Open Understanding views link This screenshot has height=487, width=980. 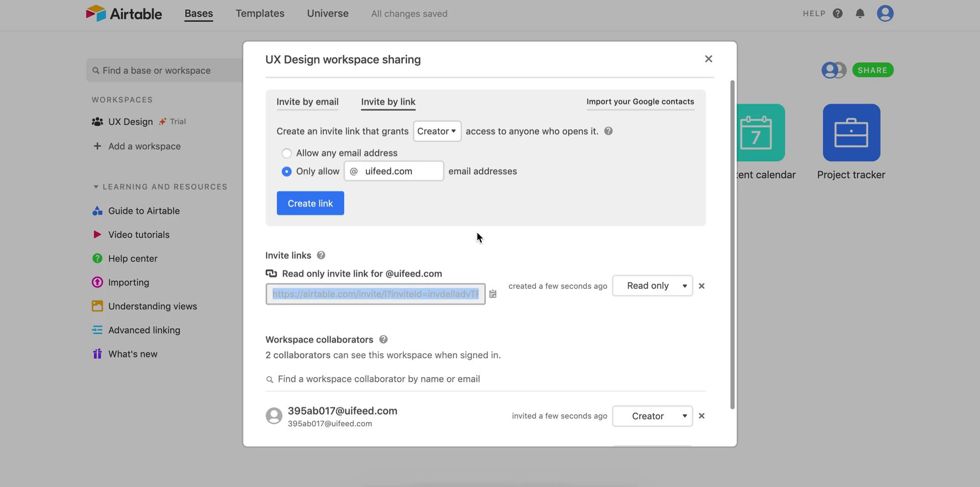coord(153,306)
